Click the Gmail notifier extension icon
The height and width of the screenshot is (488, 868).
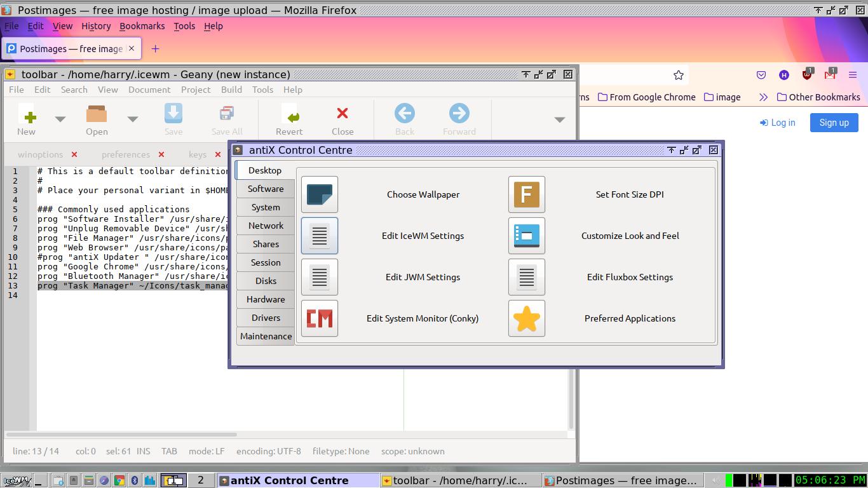pyautogui.click(x=830, y=75)
